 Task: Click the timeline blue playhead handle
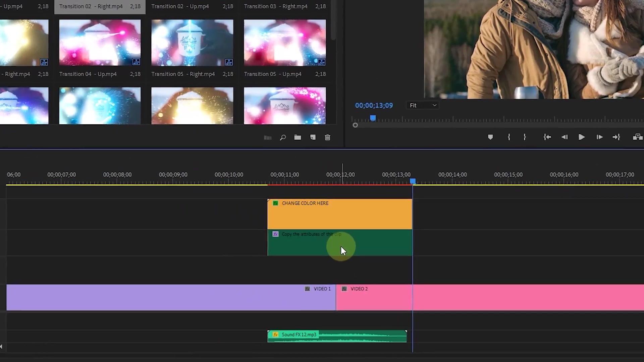[413, 181]
